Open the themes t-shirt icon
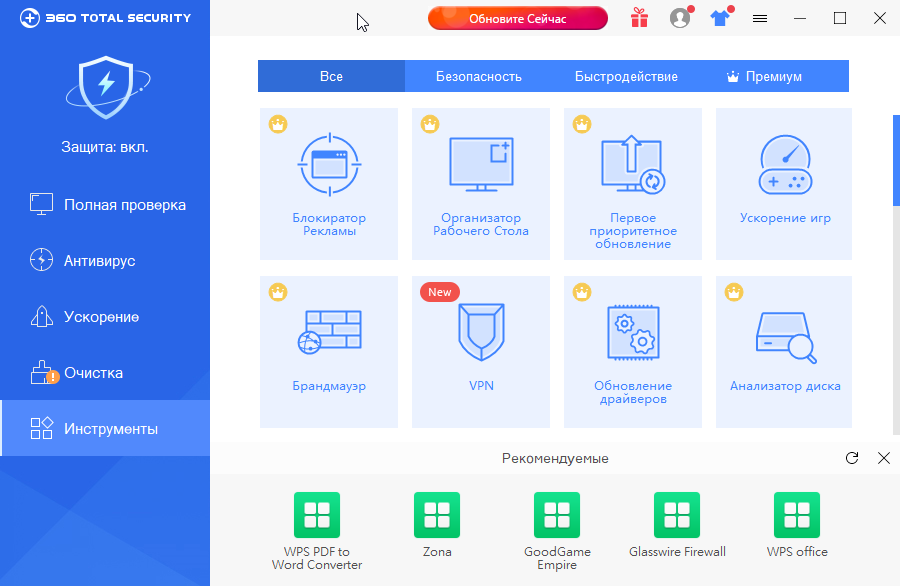This screenshot has width=900, height=586. point(720,18)
